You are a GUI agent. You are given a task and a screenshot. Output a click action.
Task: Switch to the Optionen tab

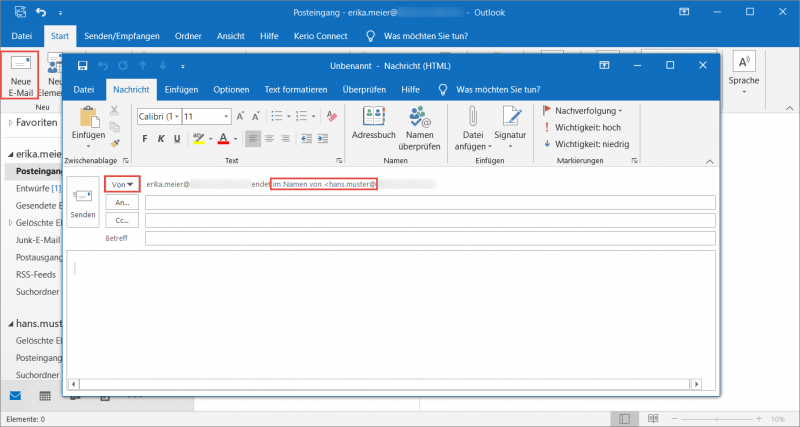click(231, 89)
